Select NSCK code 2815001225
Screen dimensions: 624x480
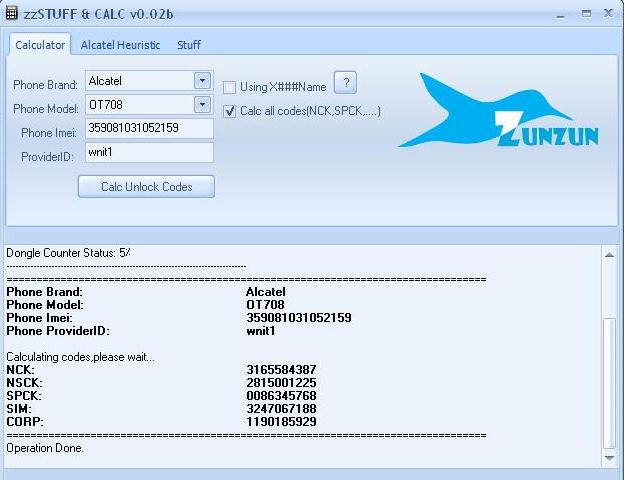point(281,383)
